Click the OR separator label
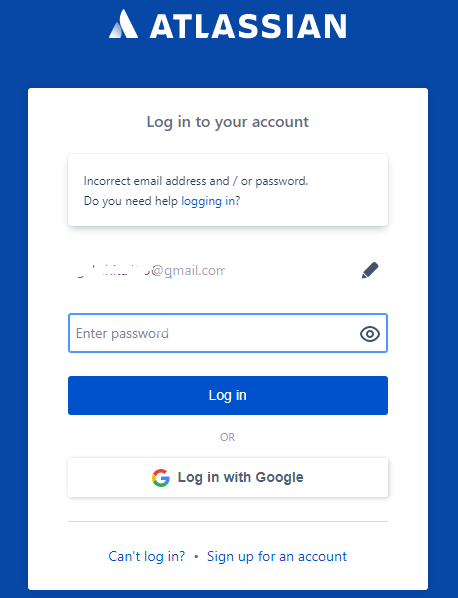This screenshot has height=598, width=458. (228, 437)
